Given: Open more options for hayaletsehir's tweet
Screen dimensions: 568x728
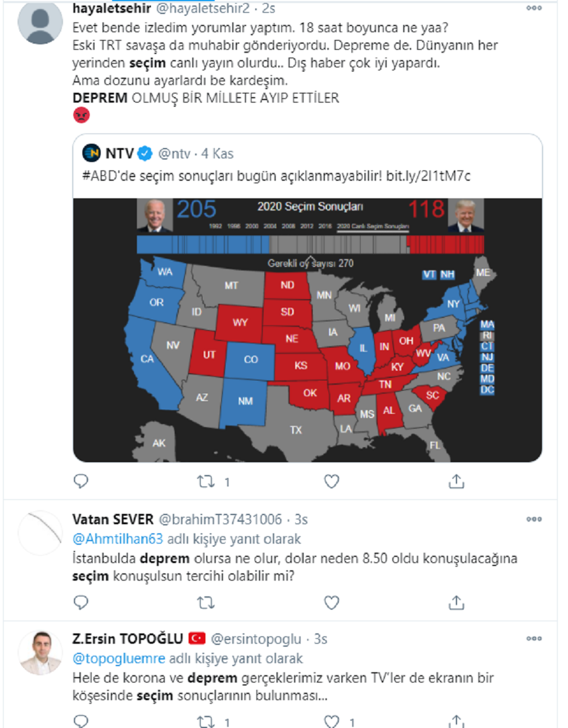Looking at the screenshot, I should (534, 8).
